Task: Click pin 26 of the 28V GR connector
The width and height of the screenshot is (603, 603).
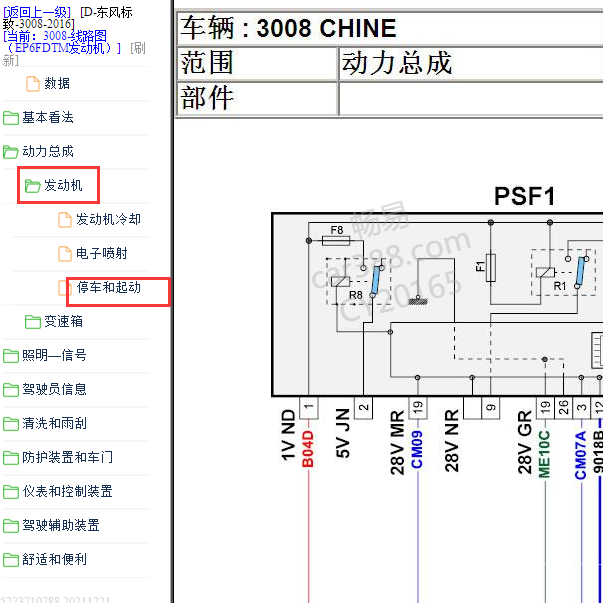Action: [x=563, y=408]
